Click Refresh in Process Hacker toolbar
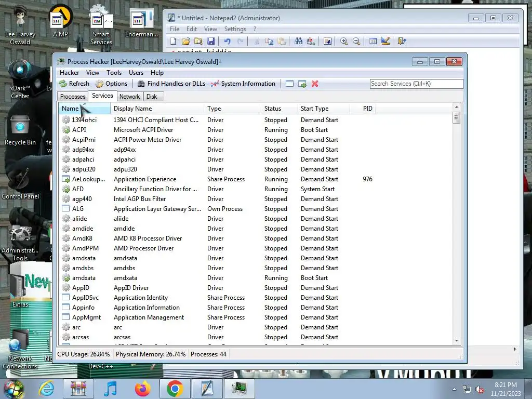Viewport: 532px width, 399px height. pyautogui.click(x=74, y=84)
